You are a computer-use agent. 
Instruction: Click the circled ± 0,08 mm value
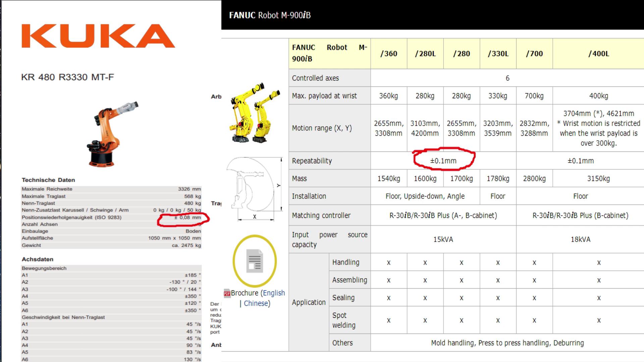coord(187,218)
